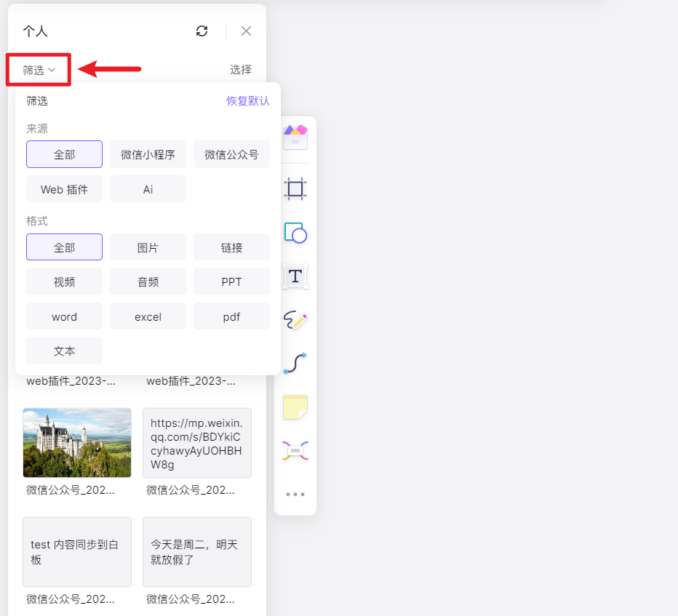Select the curved connector line tool
Viewport: 678px width, 616px height.
pyautogui.click(x=295, y=363)
